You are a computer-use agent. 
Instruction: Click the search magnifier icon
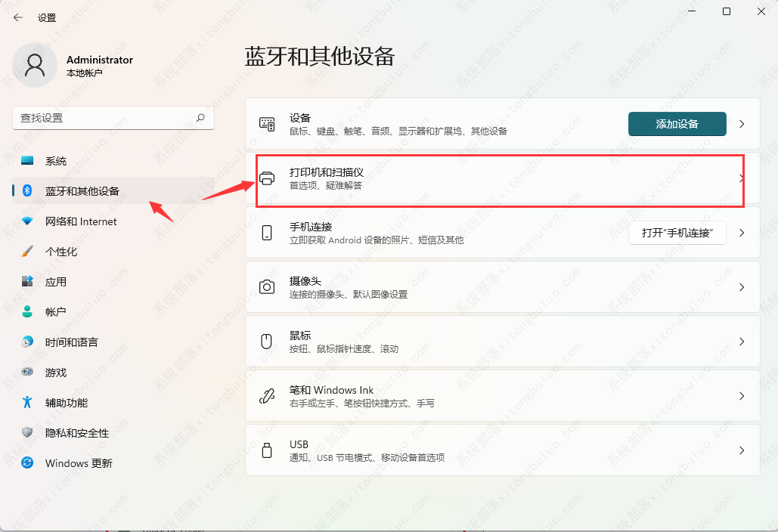(x=200, y=118)
